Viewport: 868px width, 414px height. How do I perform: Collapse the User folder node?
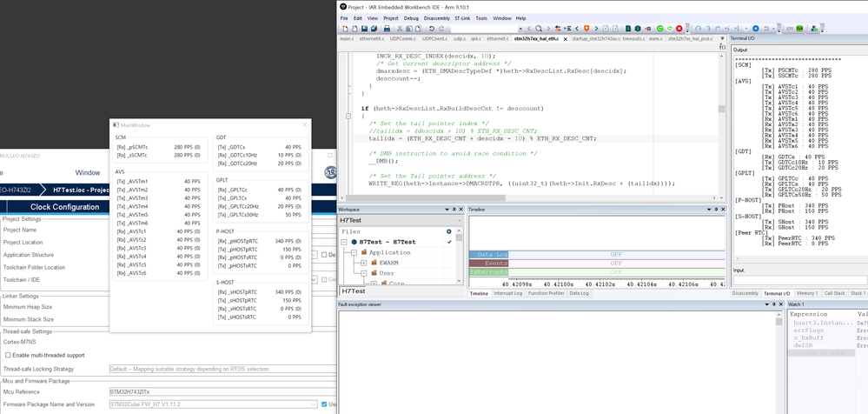click(364, 273)
